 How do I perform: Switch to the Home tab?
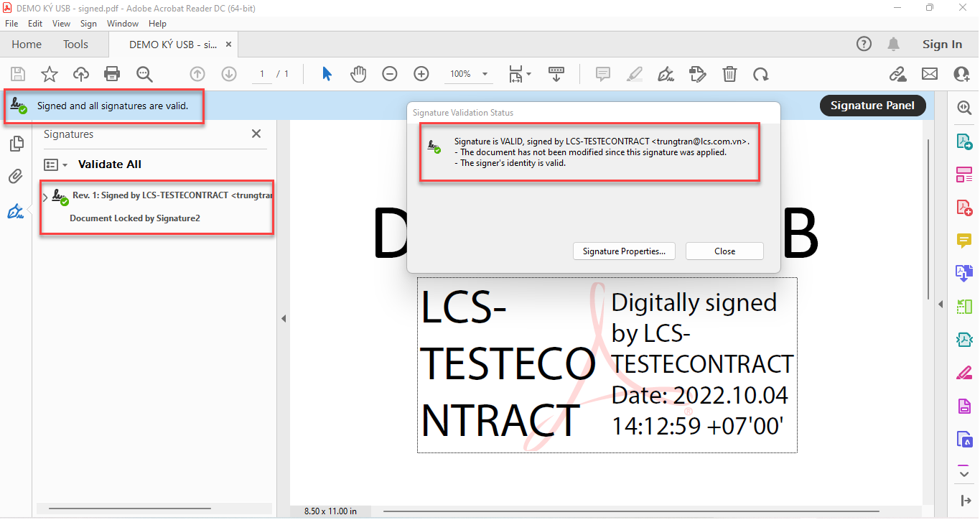pos(27,45)
